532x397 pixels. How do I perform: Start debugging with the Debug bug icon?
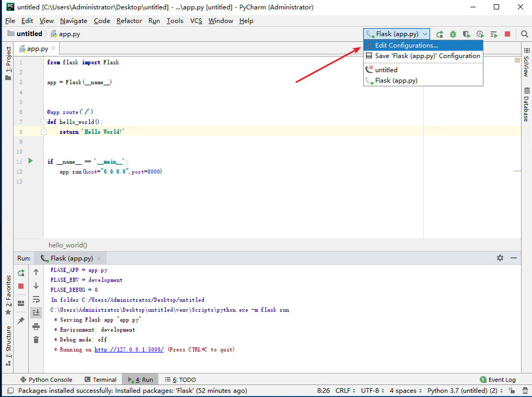pos(454,33)
